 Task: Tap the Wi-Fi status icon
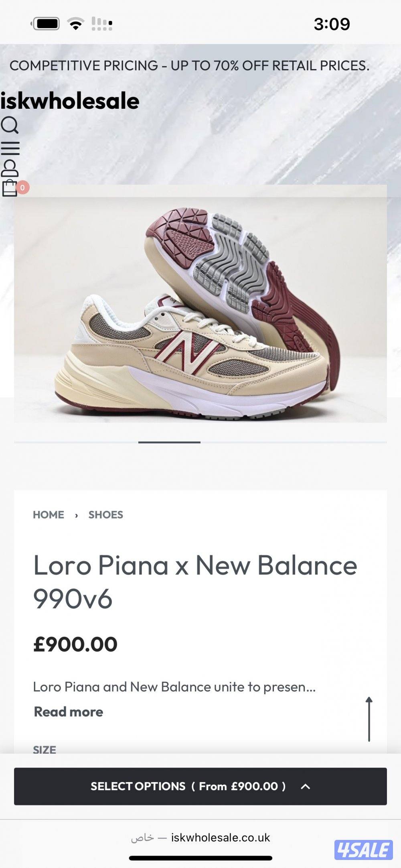click(76, 24)
